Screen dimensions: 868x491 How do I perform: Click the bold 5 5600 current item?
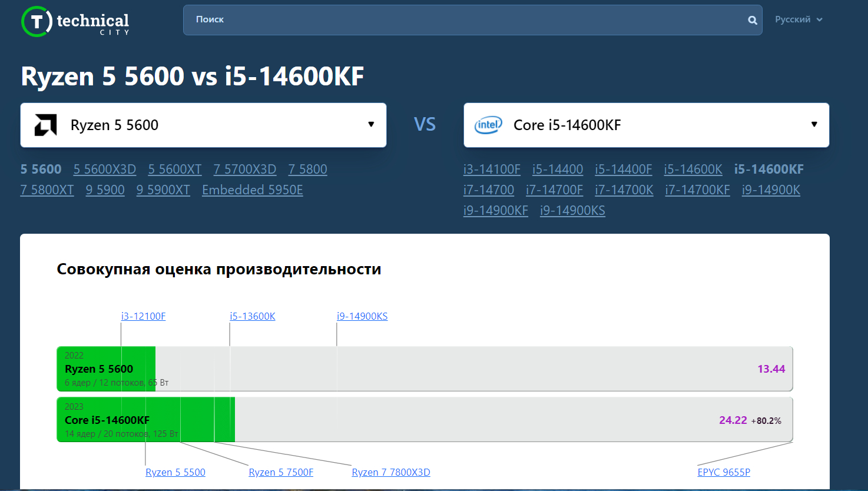pyautogui.click(x=41, y=170)
